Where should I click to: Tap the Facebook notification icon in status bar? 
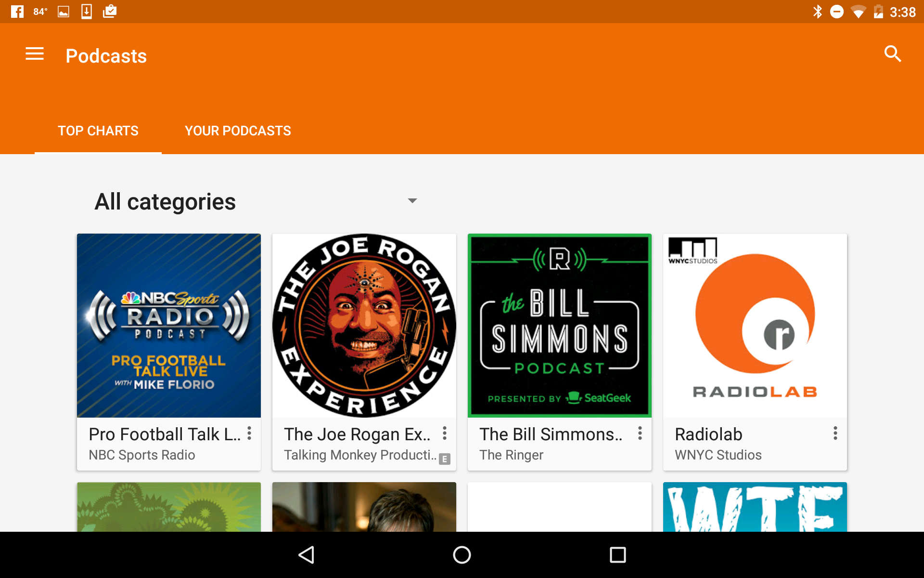coord(17,12)
